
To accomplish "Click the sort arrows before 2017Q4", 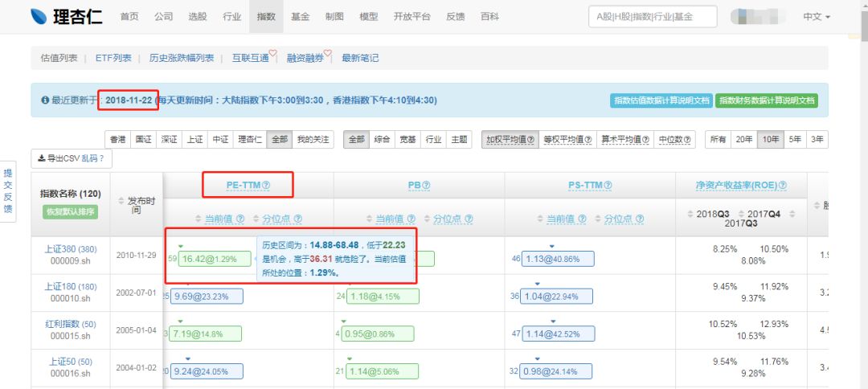I will 741,214.
